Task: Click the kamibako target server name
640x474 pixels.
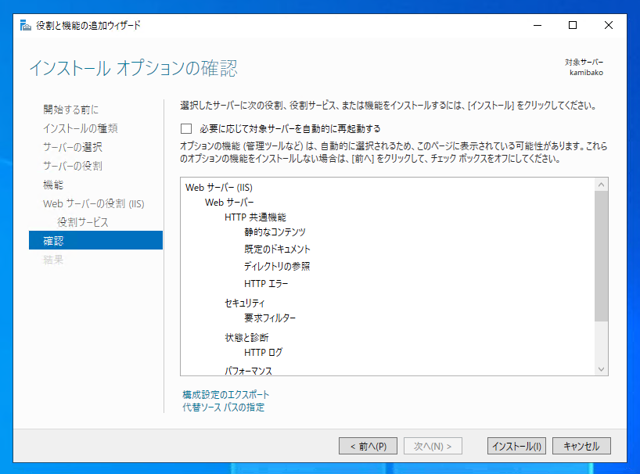Action: click(x=586, y=73)
